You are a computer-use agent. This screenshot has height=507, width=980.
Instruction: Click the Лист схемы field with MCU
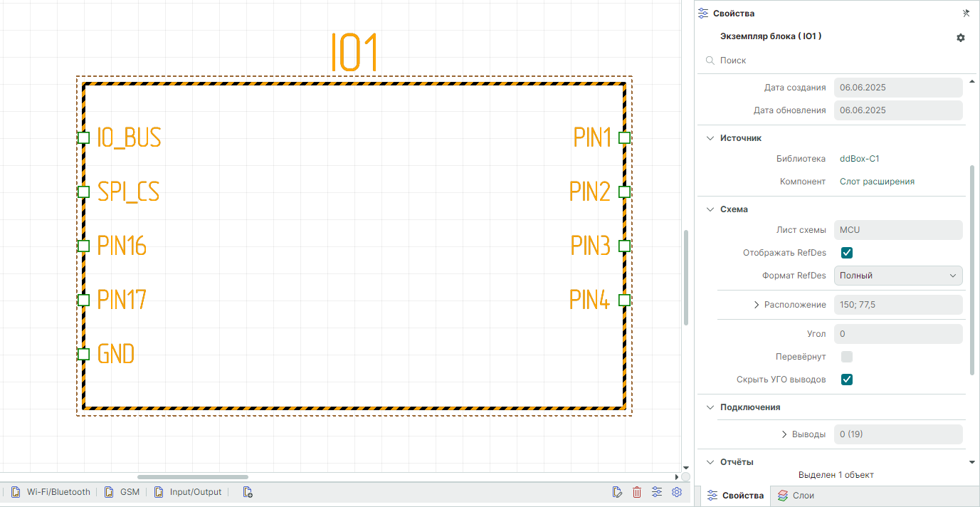(898, 230)
